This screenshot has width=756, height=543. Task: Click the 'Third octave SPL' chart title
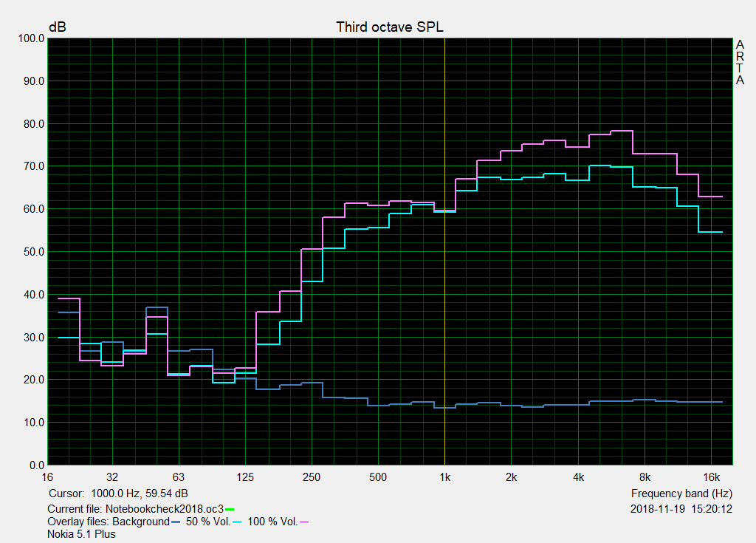tap(390, 27)
